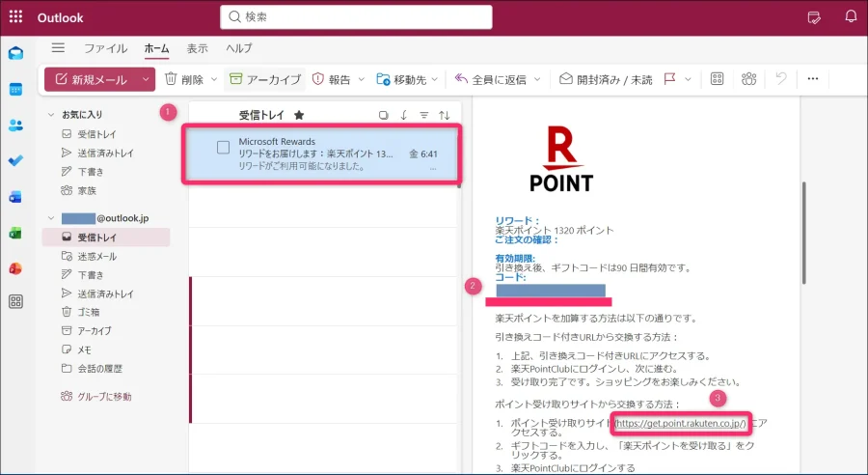868x475 pixels.
Task: Archive the selected message
Action: click(265, 79)
